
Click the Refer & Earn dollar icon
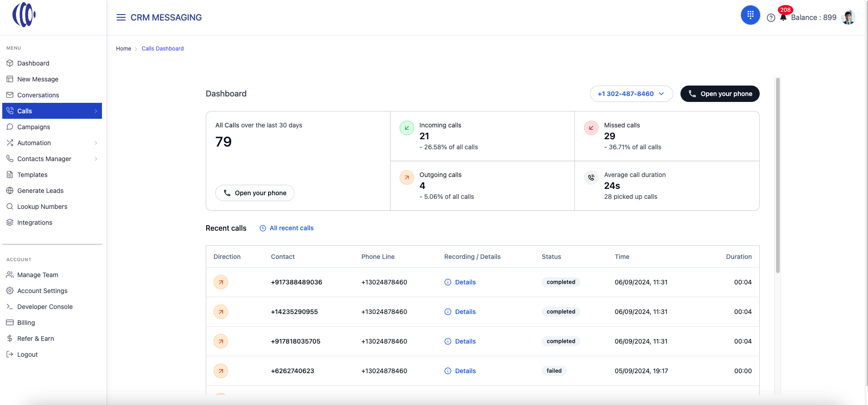[x=10, y=339]
